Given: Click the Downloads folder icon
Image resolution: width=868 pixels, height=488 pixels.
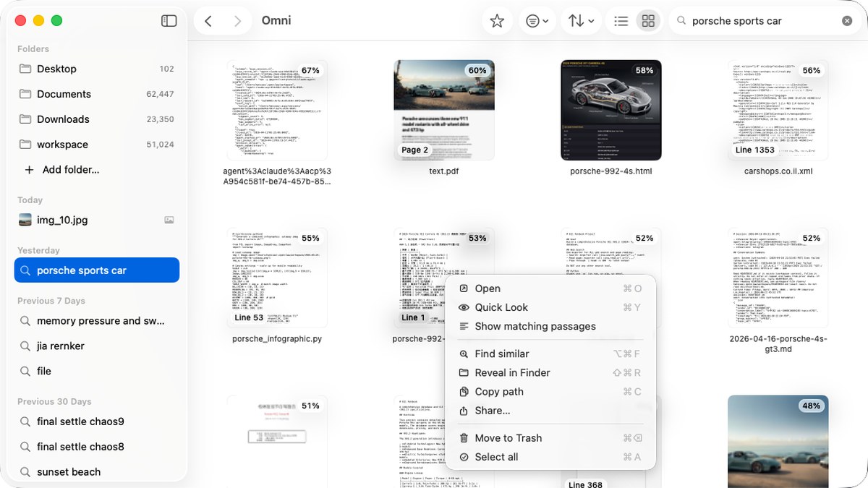Looking at the screenshot, I should [25, 119].
